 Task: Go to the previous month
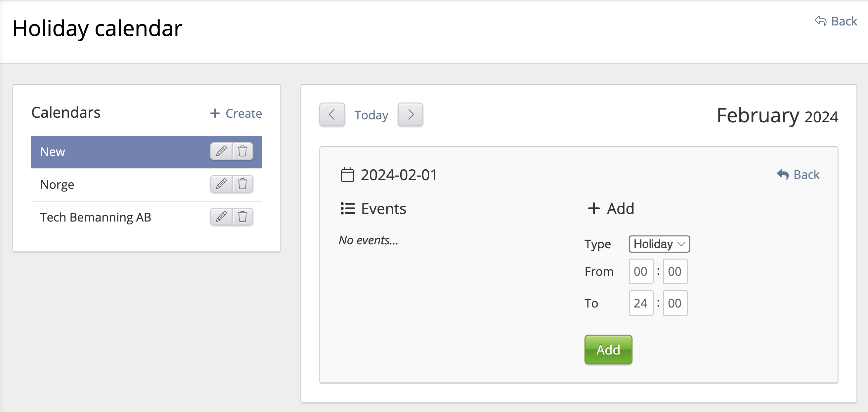point(332,114)
